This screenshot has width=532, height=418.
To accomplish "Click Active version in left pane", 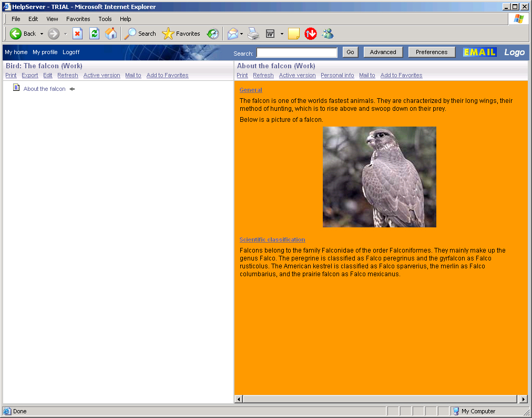I will click(x=102, y=75).
